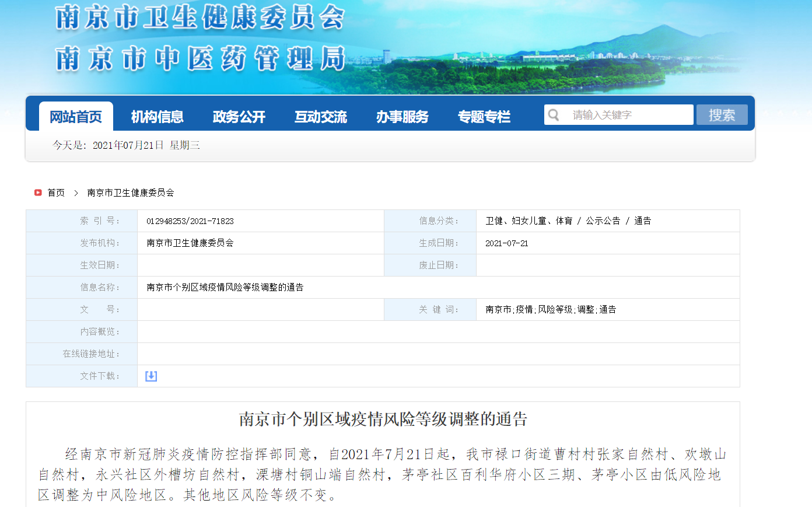
Task: Click the index number 012948253/2021-71823
Action: point(190,221)
